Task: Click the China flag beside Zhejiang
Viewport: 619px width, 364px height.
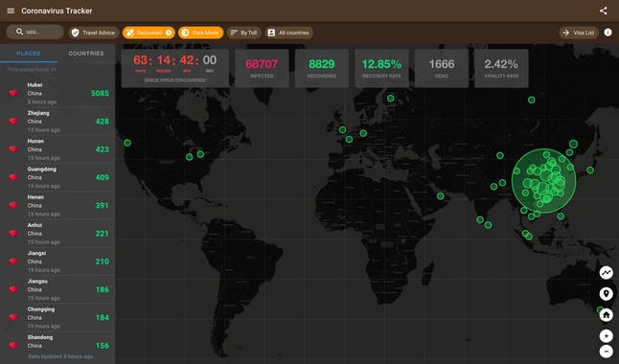Action: (x=13, y=121)
